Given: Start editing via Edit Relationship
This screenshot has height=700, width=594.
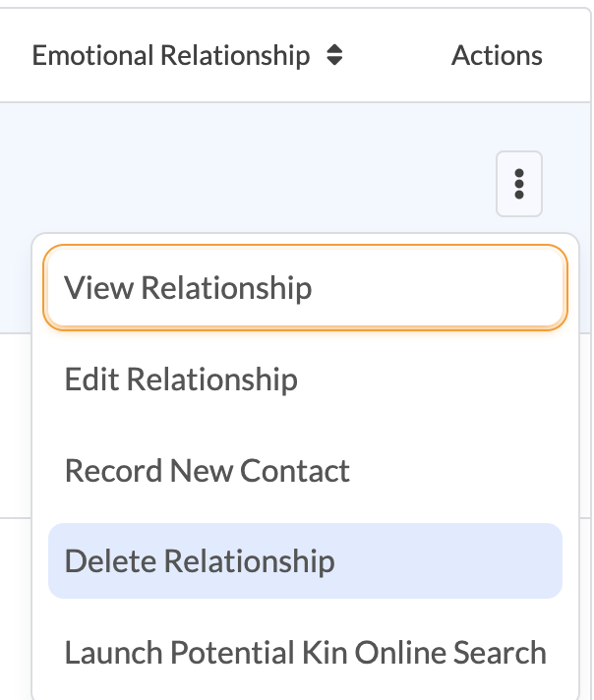Looking at the screenshot, I should [x=306, y=379].
